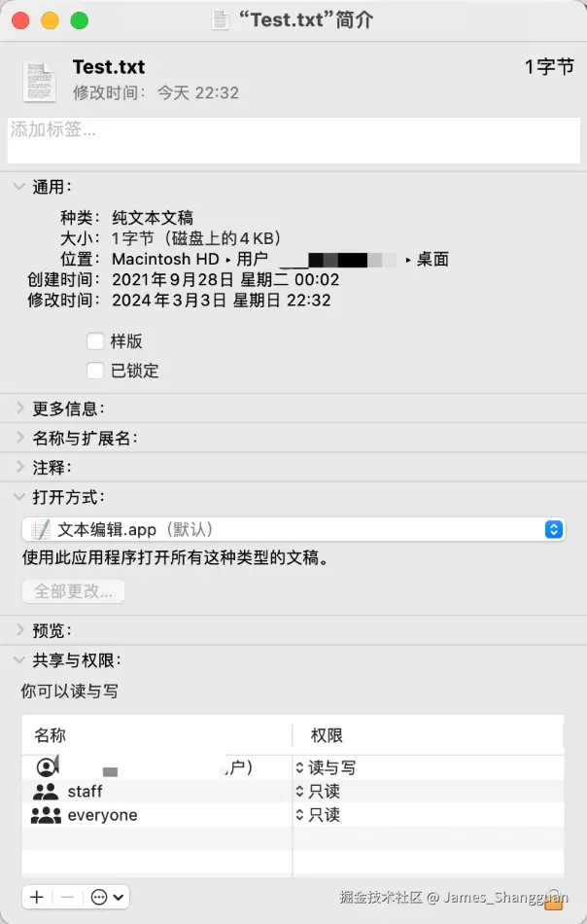This screenshot has height=924, width=587.
Task: Click the lock icon at bottom right
Action: [553, 899]
